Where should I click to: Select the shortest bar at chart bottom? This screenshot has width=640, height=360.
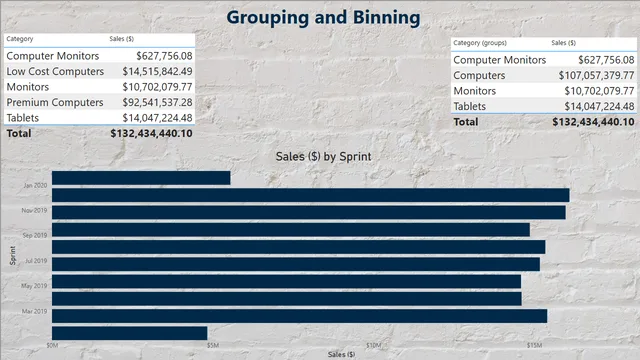[130, 333]
